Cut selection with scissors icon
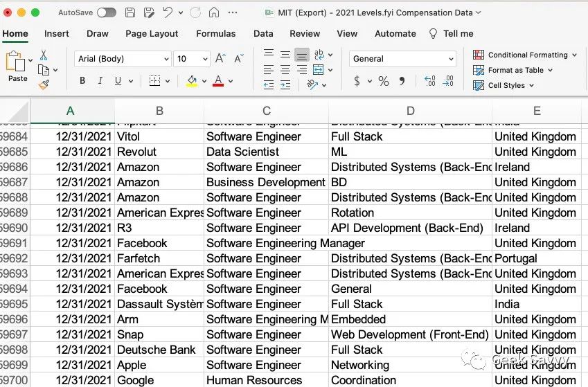This screenshot has width=588, height=387. click(x=44, y=55)
